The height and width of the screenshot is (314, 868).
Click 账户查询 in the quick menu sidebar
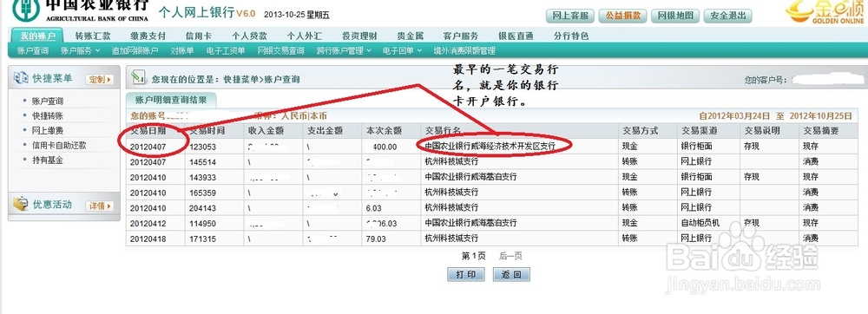pos(48,101)
